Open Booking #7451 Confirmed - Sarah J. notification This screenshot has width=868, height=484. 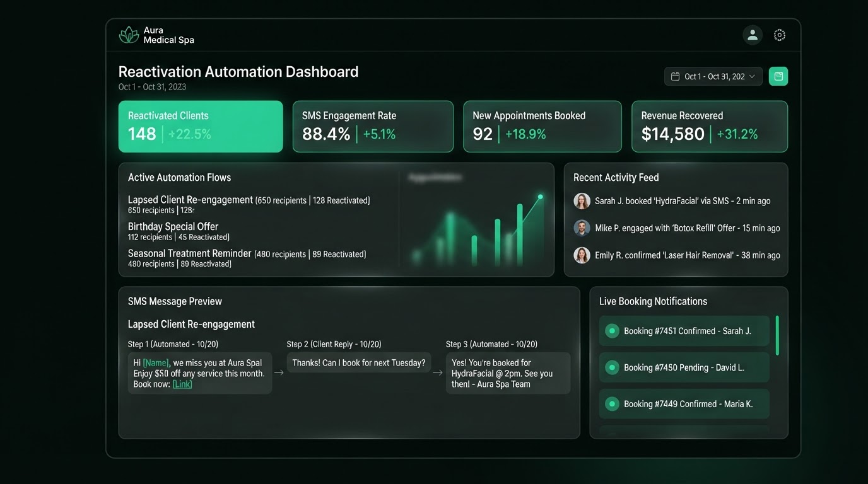tap(684, 331)
